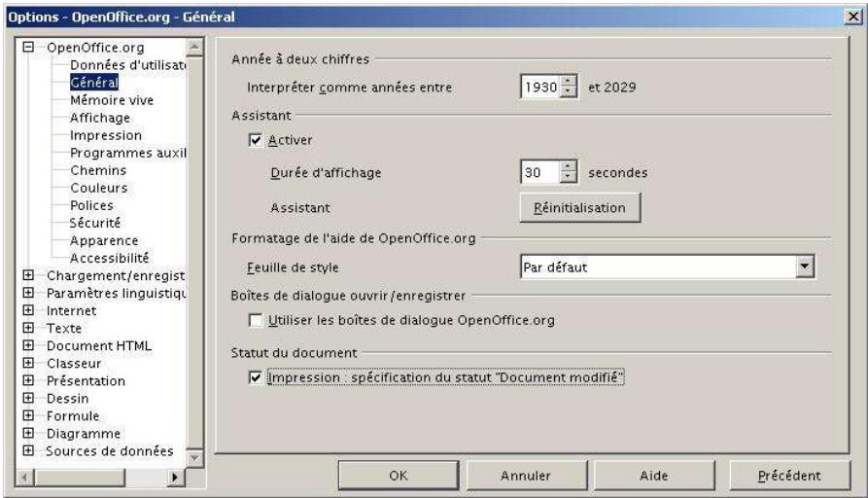Viewport: 868px width, 498px height.
Task: Expand the Classeur tree node
Action: click(x=28, y=364)
